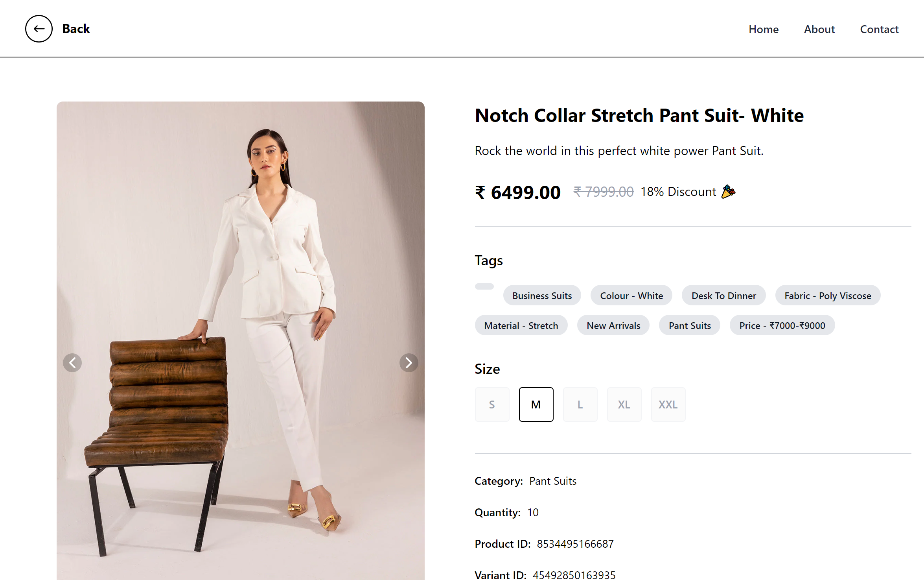
Task: Choose the L size option
Action: (x=580, y=404)
